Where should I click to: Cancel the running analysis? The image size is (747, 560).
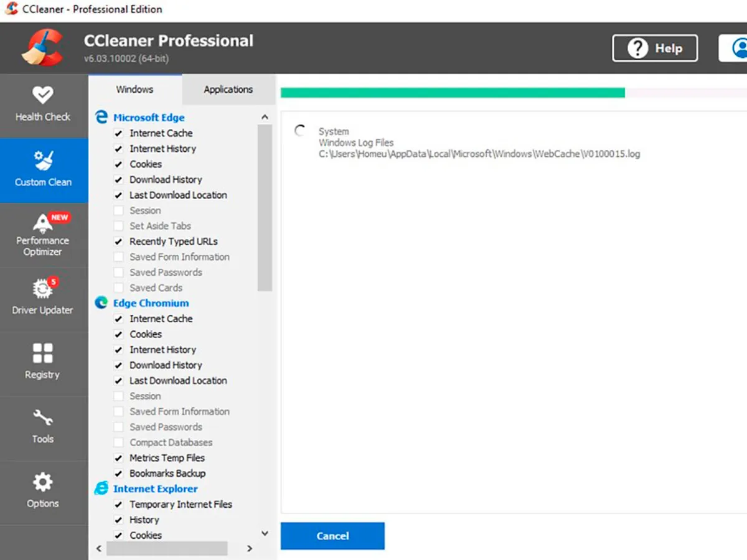[x=332, y=536]
